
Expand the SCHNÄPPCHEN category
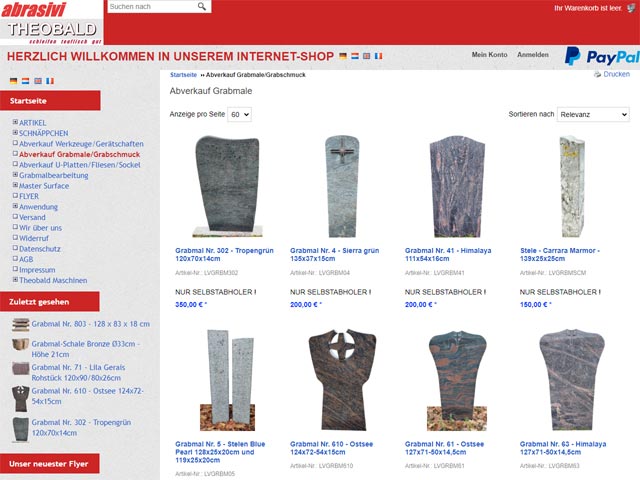15,133
